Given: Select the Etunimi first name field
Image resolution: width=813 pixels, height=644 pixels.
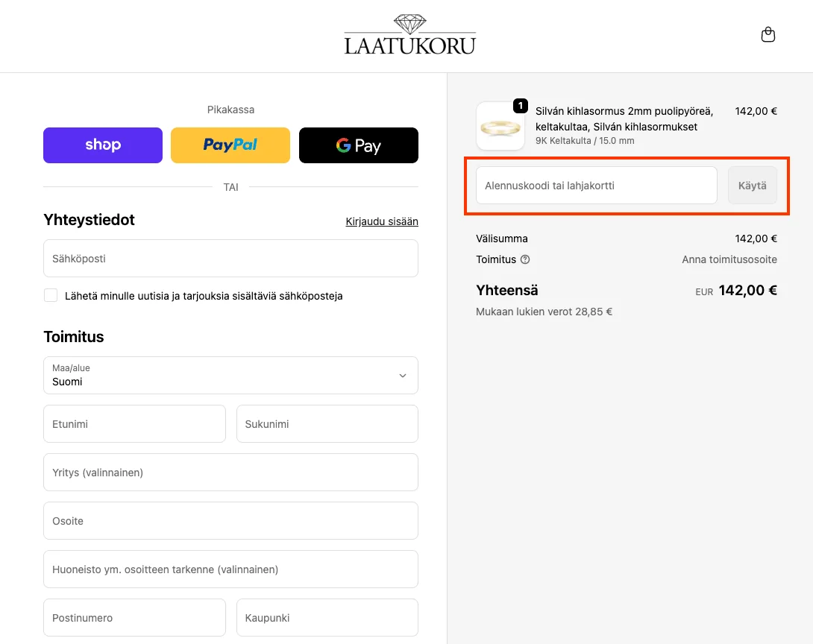Looking at the screenshot, I should pyautogui.click(x=134, y=424).
